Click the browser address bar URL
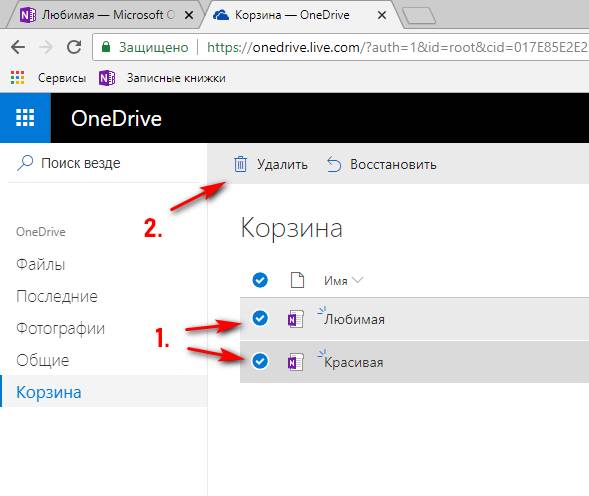Viewport: 589px width, 496px height. [397, 47]
